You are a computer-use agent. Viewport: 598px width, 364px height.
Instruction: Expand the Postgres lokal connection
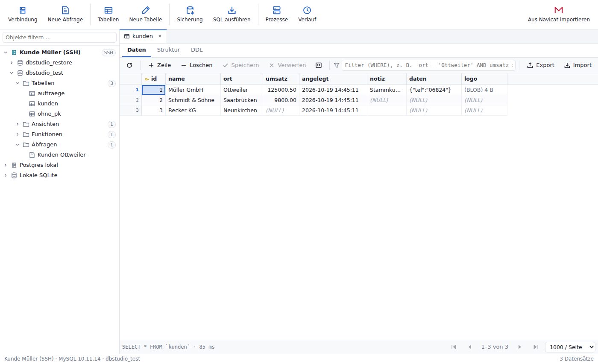pos(6,165)
